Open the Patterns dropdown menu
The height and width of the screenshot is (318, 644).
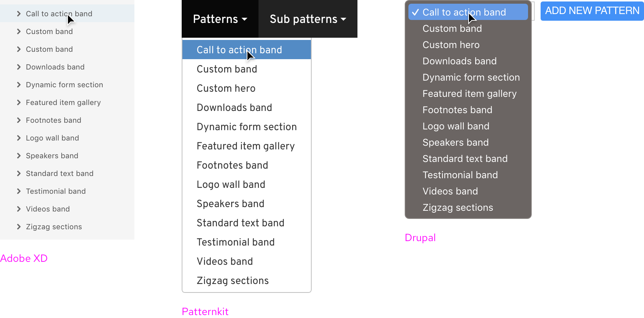tap(220, 19)
